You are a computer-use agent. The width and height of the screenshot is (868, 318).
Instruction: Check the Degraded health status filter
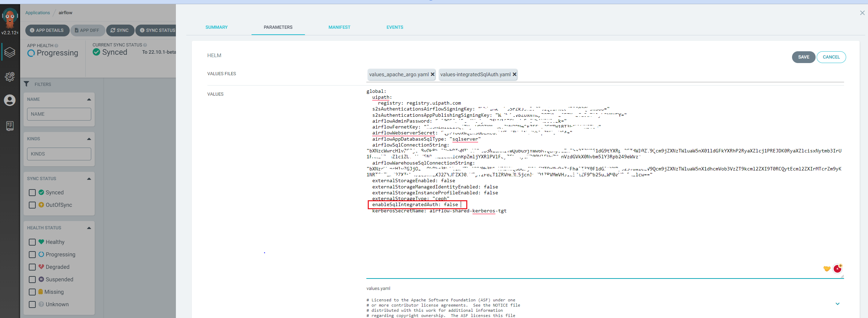tap(32, 267)
